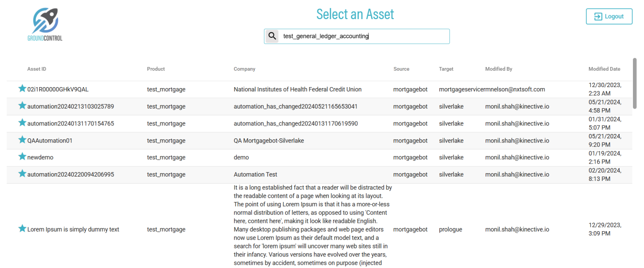The image size is (644, 268).
Task: Sort by the Product column header
Action: coord(156,69)
